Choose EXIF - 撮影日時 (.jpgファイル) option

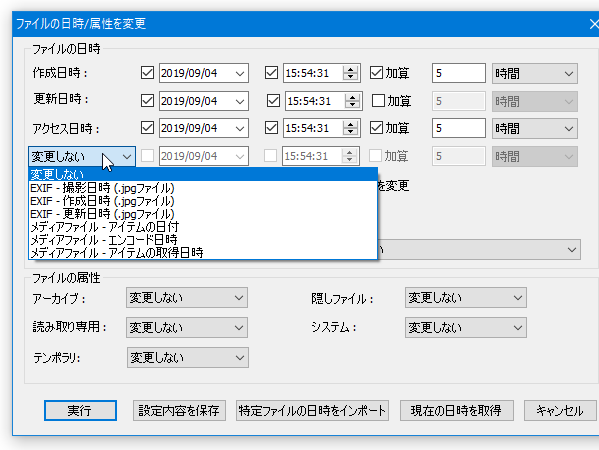(203, 188)
